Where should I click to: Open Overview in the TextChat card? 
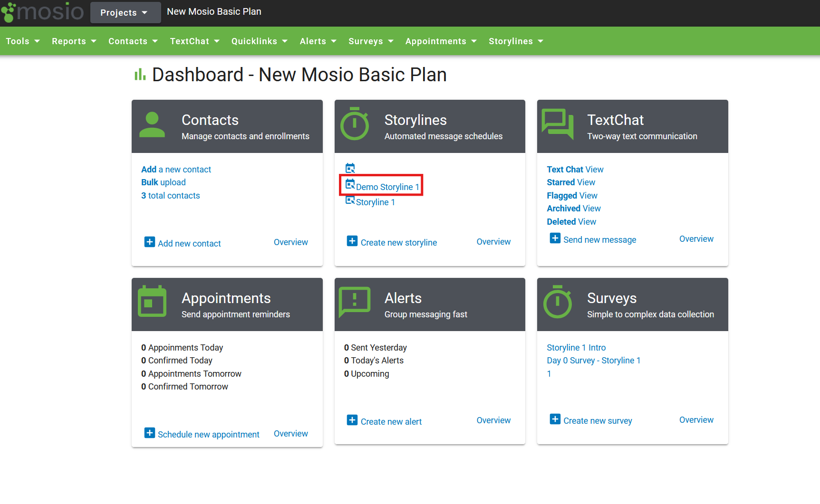(696, 239)
